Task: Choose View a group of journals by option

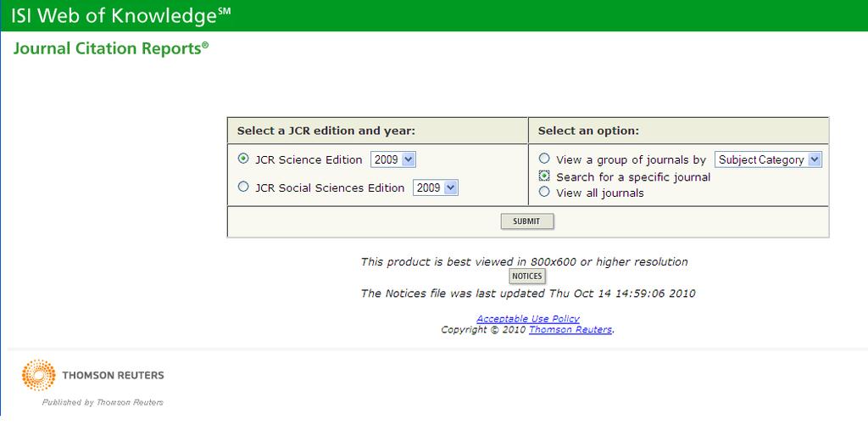Action: (x=545, y=159)
